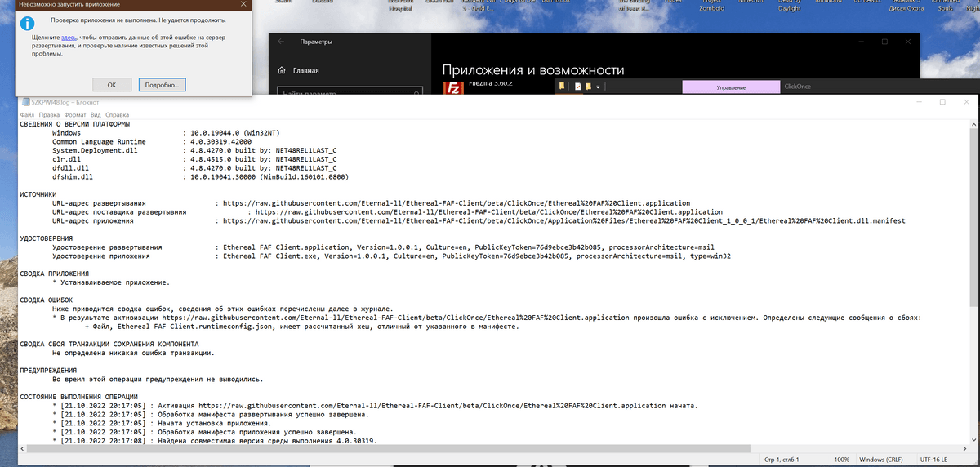The image size is (980, 467).
Task: Click the URL-адрес развертывания line
Action: coord(371,203)
